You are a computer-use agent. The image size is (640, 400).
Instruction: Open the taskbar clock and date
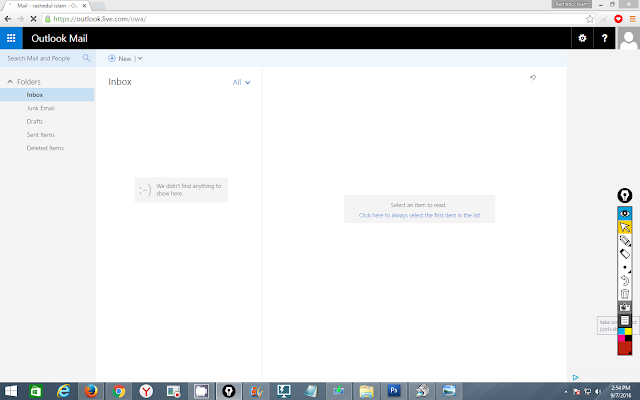click(x=621, y=391)
